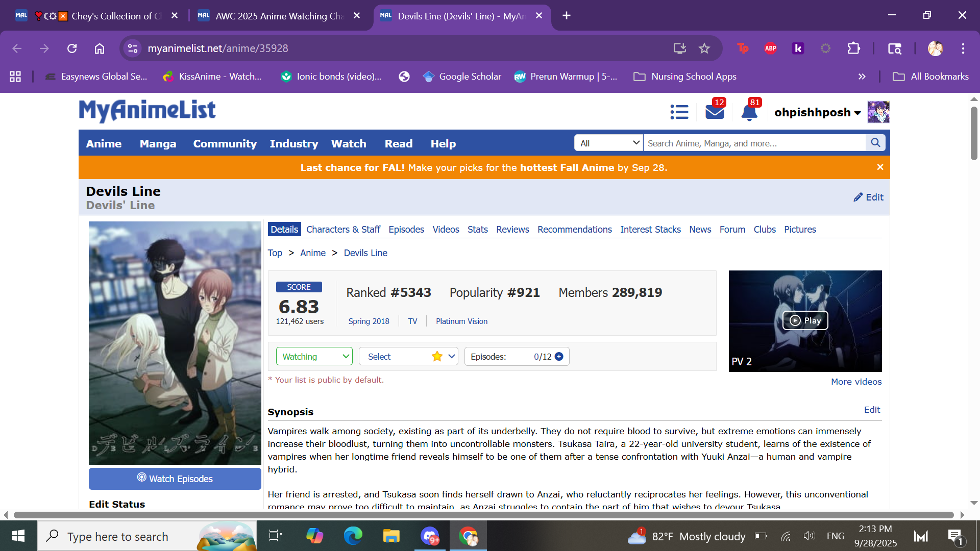Switch to the Characters & Staff tab
Screen dimensions: 980x551
[343, 230]
